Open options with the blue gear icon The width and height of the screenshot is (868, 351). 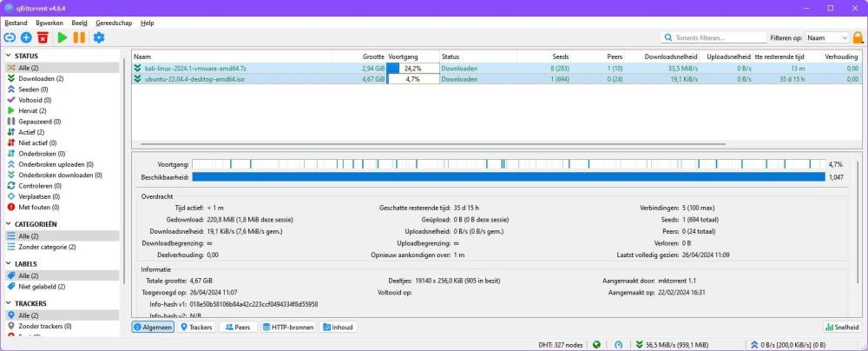tap(99, 37)
